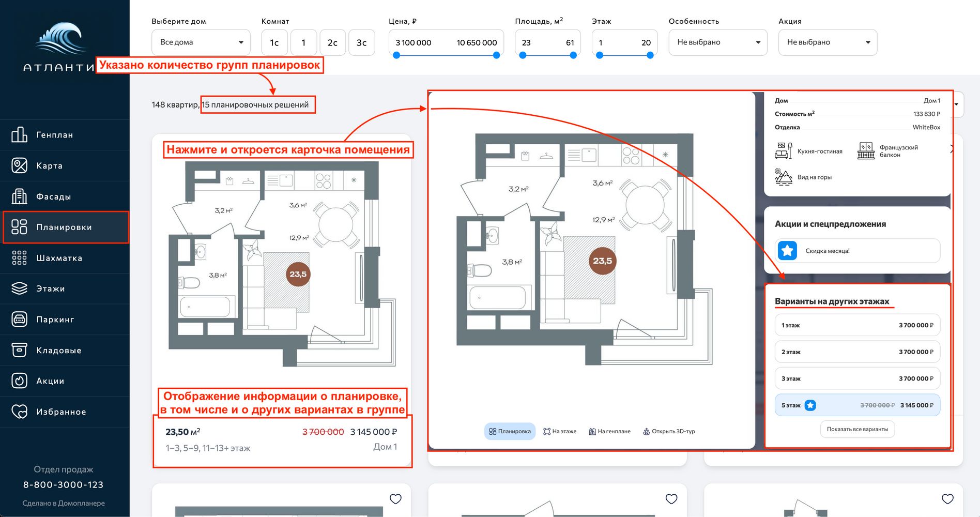Click the 133 830 ₽ price per meter
The width and height of the screenshot is (980, 517).
[x=927, y=114]
